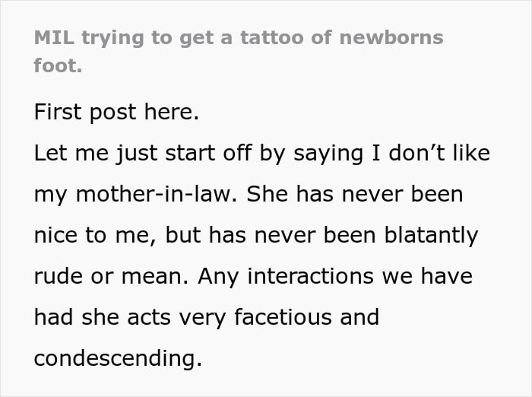The width and height of the screenshot is (532, 397).
Task: Click the word 'condescending.' at the paragraph end
Action: [118, 357]
